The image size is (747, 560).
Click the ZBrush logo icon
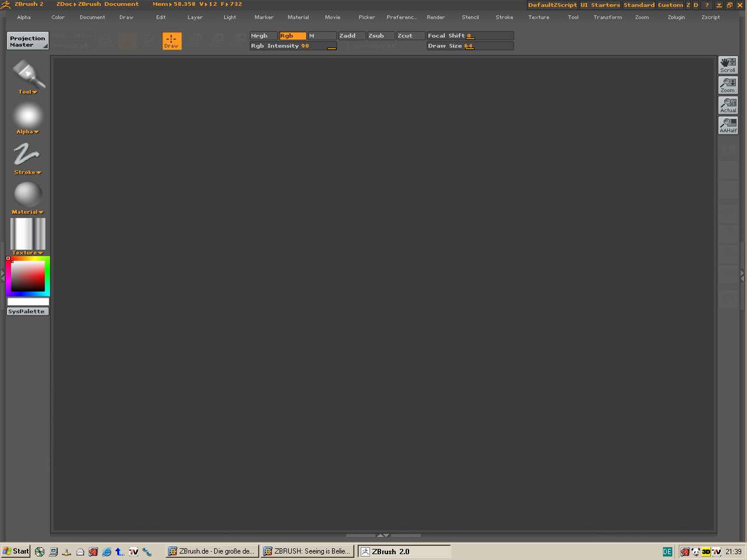pos(6,5)
